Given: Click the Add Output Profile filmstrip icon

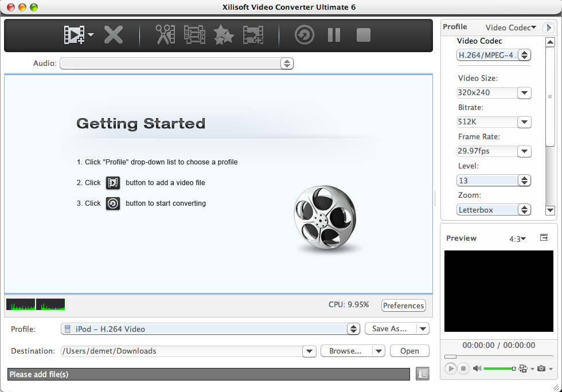Looking at the screenshot, I should (x=253, y=35).
